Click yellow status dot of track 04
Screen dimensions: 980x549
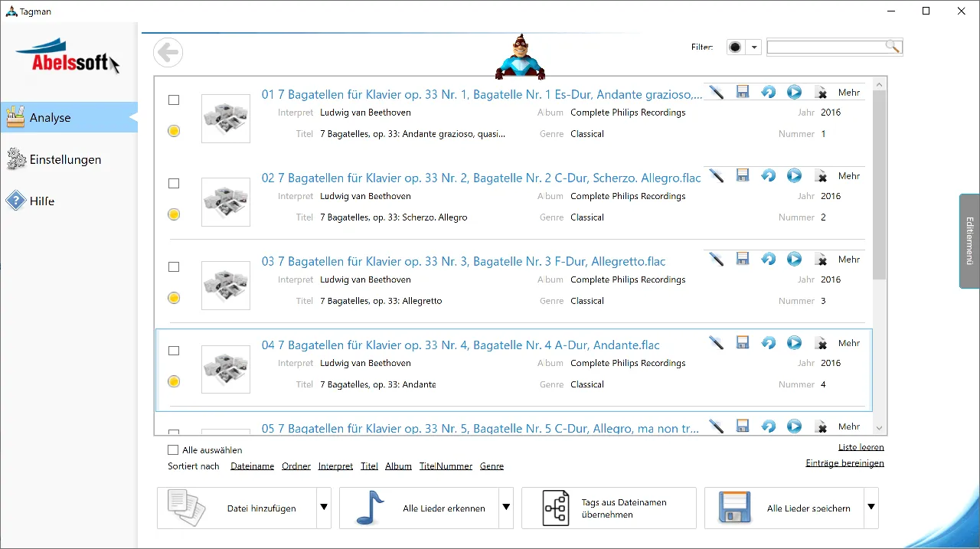[174, 381]
